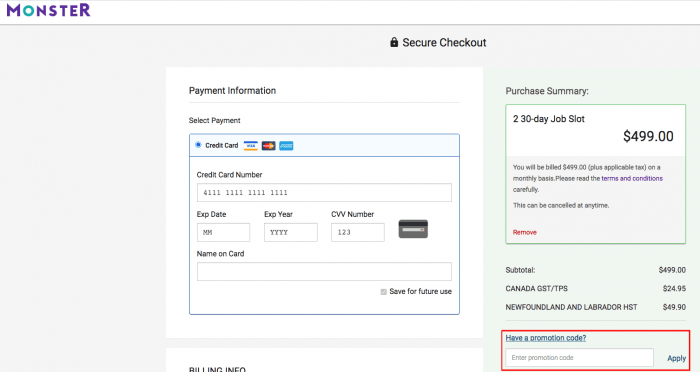Click the $24.95 tax amount
This screenshot has width=700, height=372.
click(x=674, y=288)
